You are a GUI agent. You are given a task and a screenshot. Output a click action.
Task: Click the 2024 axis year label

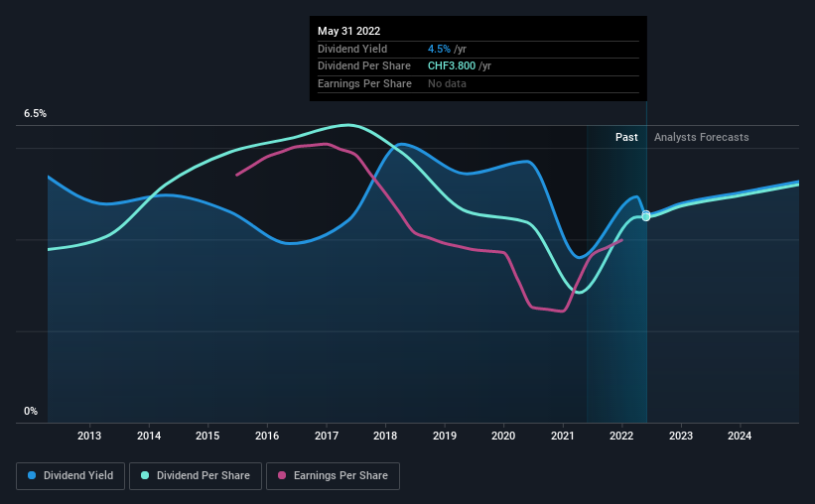pos(740,436)
